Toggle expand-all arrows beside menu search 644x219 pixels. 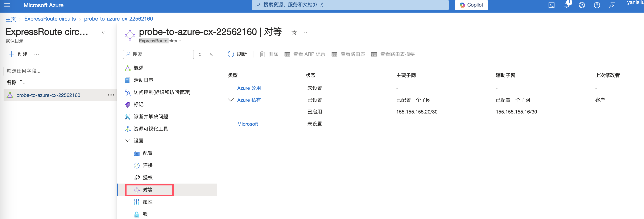[x=200, y=54]
